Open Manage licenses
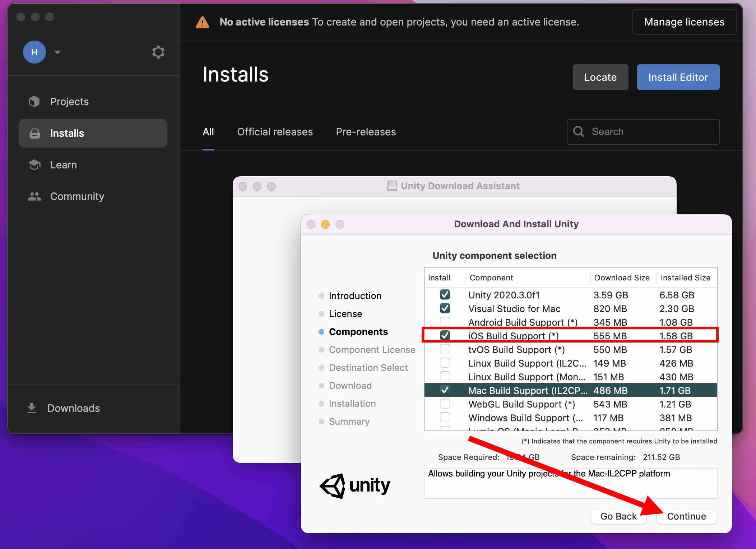This screenshot has width=756, height=549. (x=684, y=22)
